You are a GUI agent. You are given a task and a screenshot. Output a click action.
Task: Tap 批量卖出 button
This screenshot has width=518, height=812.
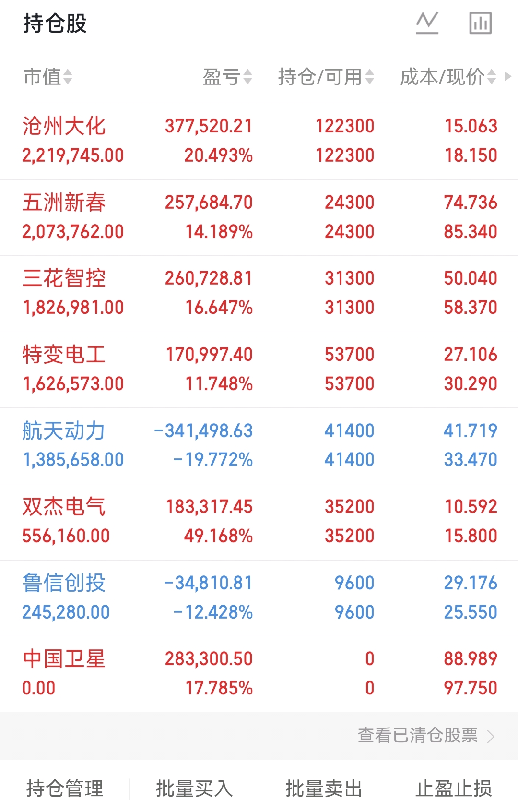tap(324, 788)
